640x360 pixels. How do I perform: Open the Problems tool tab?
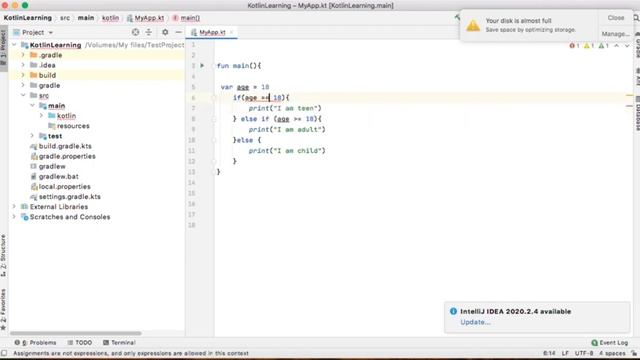pos(35,342)
